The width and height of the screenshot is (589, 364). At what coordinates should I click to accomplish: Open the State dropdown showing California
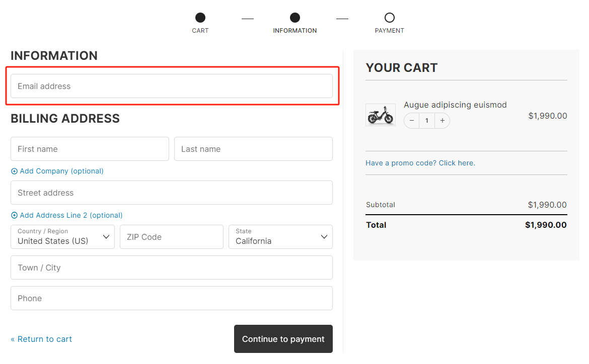click(x=280, y=237)
